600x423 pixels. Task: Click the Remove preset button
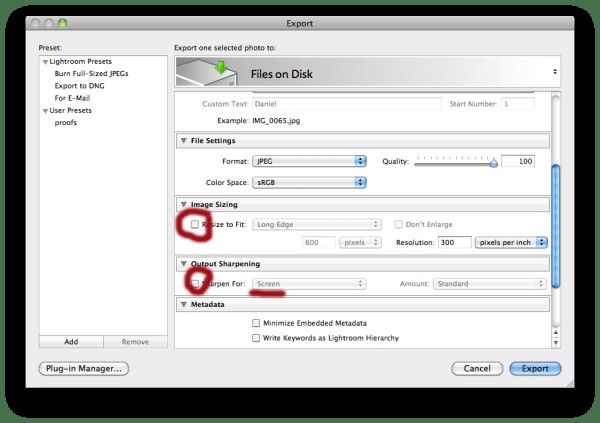pyautogui.click(x=135, y=341)
